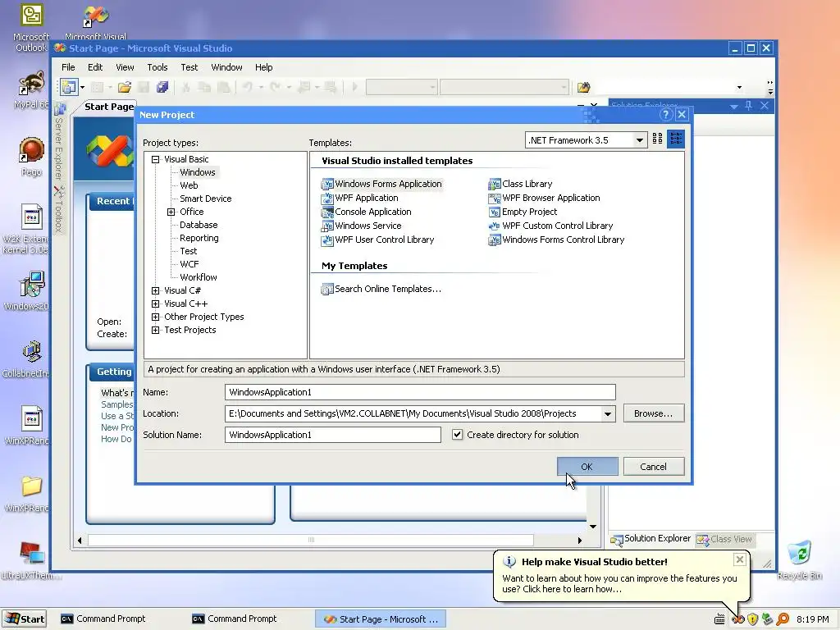840x630 pixels.
Task: Switch to the Class View tab
Action: point(725,539)
